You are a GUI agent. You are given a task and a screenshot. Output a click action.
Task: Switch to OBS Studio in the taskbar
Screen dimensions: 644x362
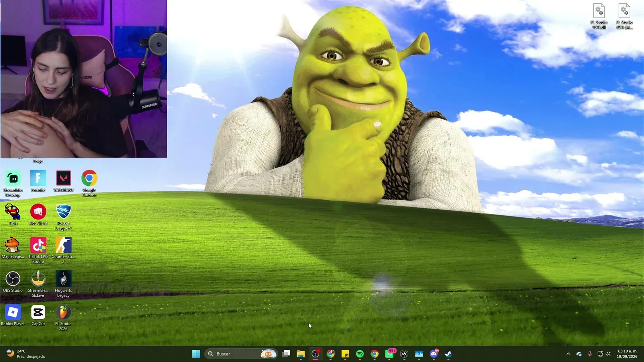point(315,354)
